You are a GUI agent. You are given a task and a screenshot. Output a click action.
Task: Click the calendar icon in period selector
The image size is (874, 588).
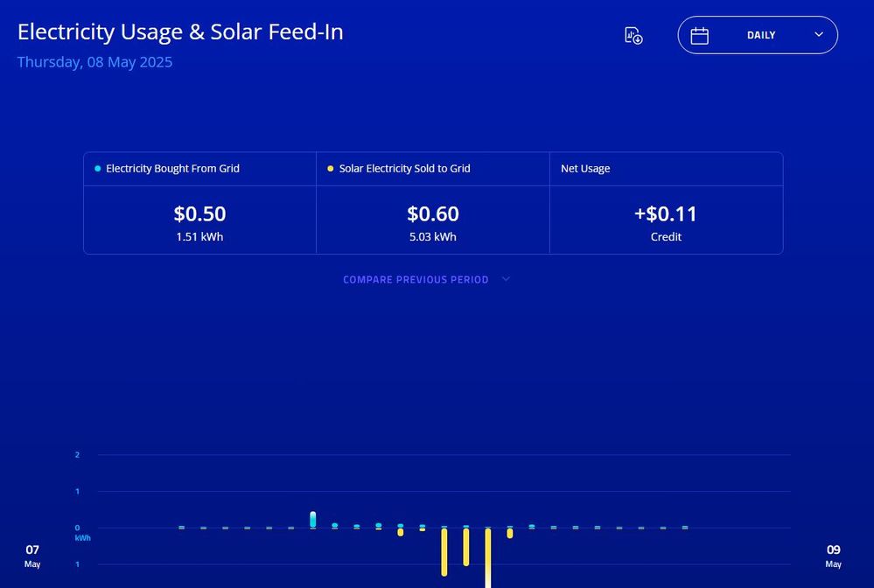click(699, 36)
